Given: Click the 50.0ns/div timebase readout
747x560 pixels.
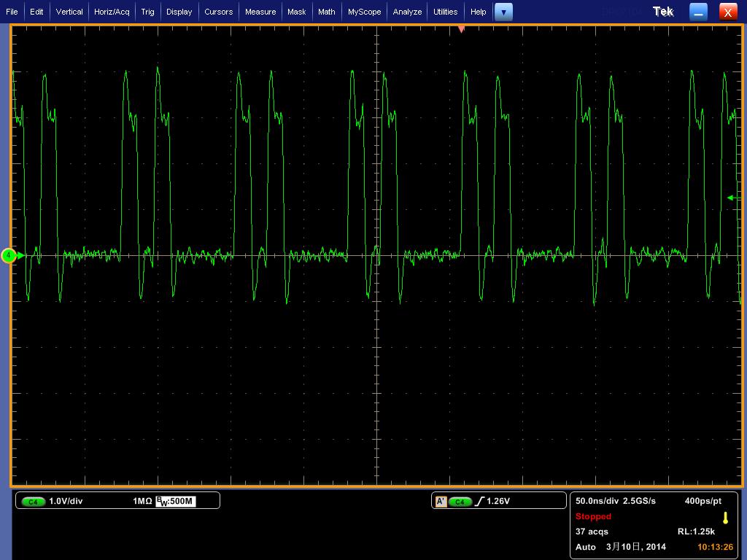Looking at the screenshot, I should (597, 501).
